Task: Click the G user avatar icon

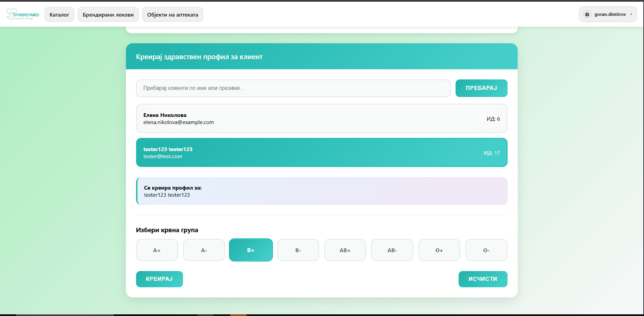Action: pos(587,15)
